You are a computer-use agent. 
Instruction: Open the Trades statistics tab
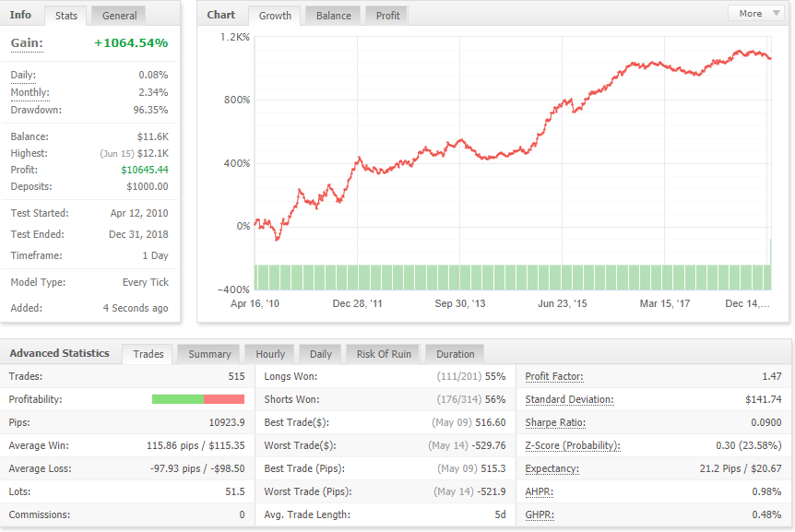[148, 354]
